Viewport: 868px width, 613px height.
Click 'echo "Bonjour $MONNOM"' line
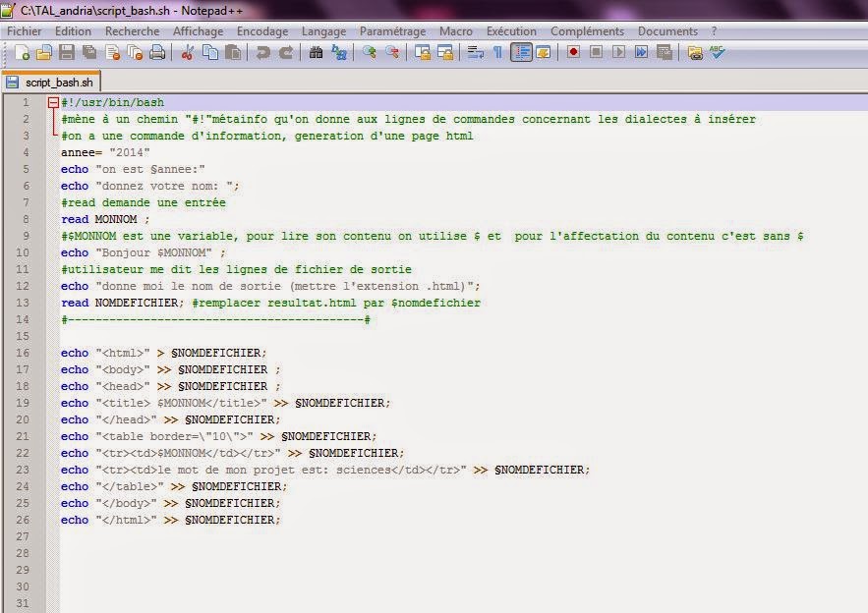click(x=144, y=252)
